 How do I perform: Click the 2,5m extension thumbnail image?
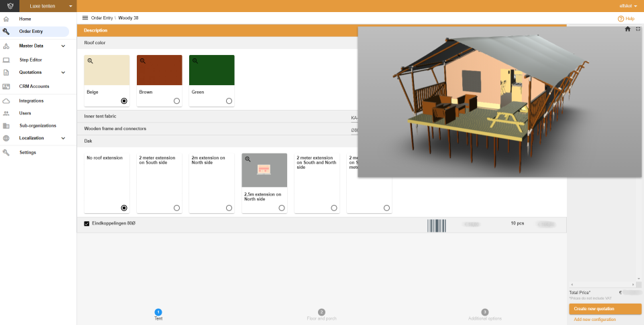pyautogui.click(x=264, y=170)
